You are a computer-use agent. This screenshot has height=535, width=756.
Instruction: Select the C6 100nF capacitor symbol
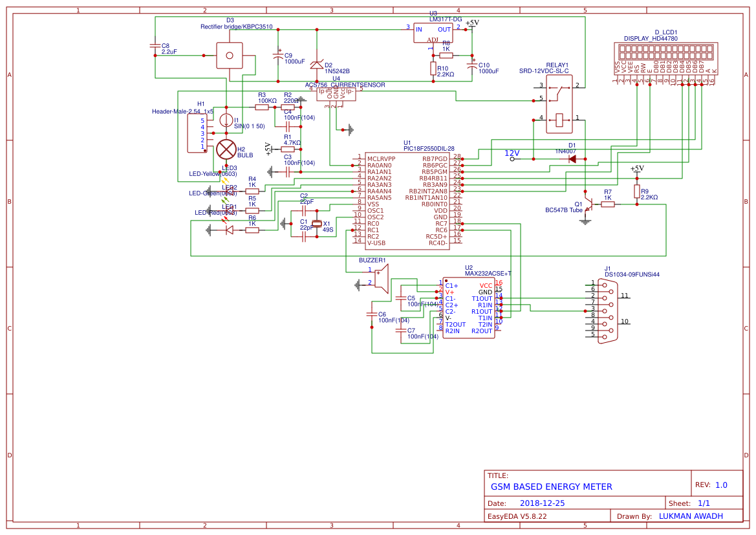pos(372,314)
